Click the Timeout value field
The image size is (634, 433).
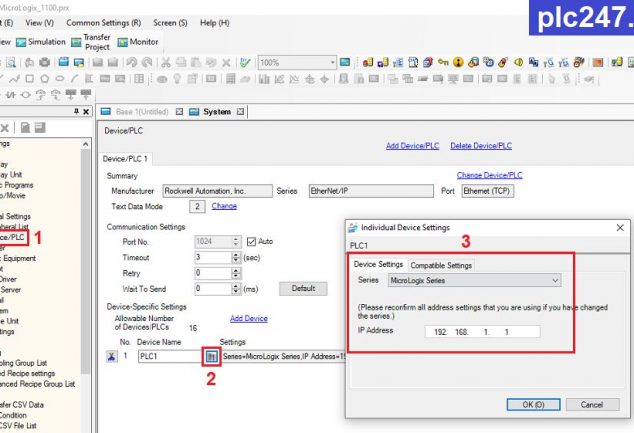(x=213, y=258)
